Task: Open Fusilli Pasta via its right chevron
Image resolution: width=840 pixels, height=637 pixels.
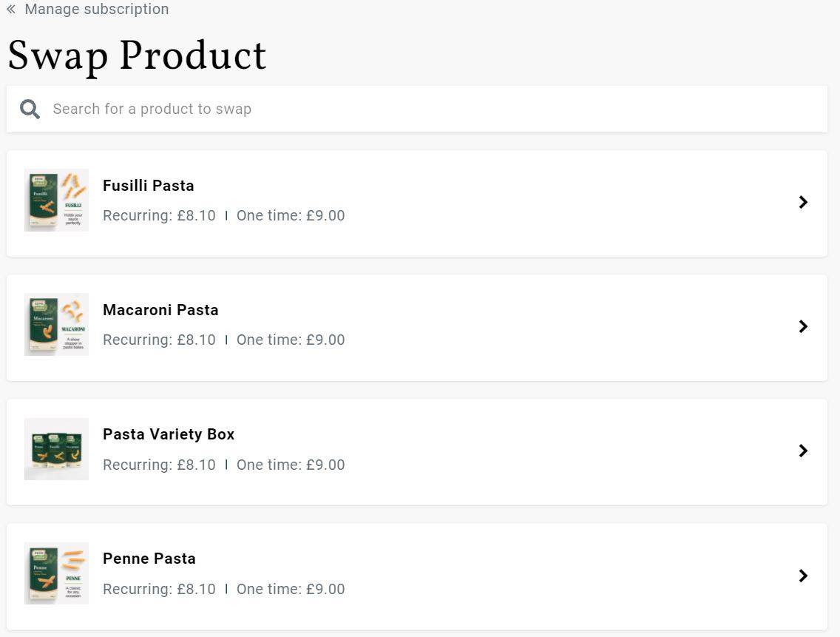Action: coord(802,202)
